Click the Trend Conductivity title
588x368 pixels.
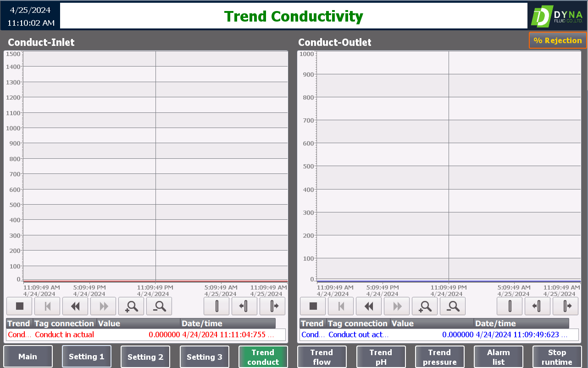294,17
